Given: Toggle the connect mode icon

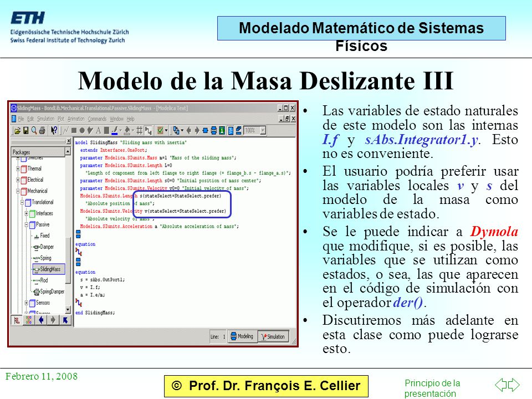Looking at the screenshot, I should (149, 131).
